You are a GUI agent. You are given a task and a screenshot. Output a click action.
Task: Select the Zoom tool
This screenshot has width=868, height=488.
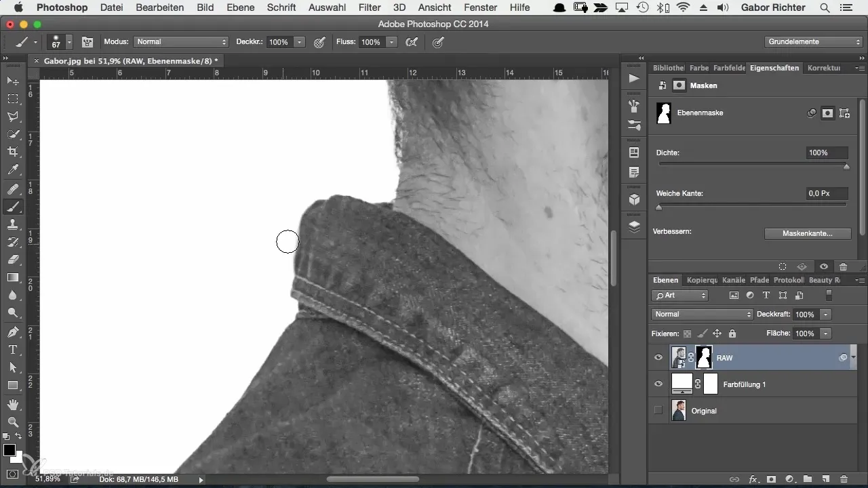(x=12, y=422)
